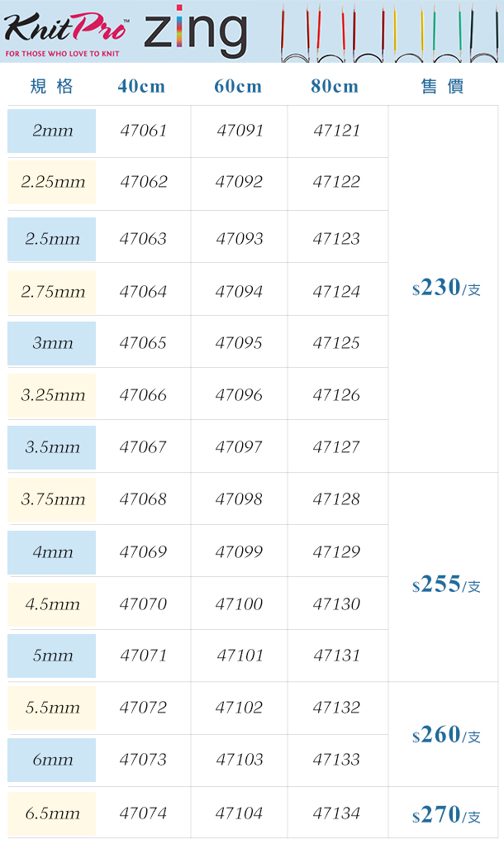The height and width of the screenshot is (849, 504).
Task: Click the 2mm size label
Action: pos(52,131)
